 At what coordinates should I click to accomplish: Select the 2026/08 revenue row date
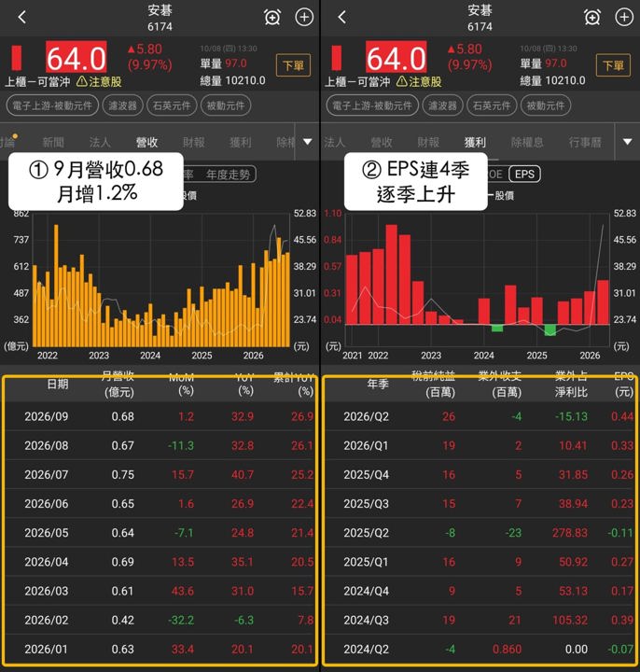coord(47,446)
